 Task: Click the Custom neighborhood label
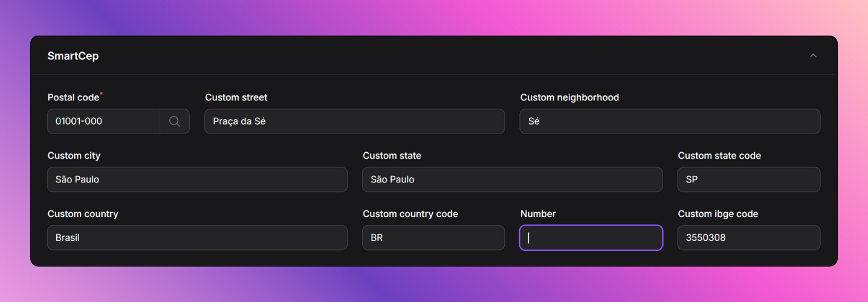[569, 97]
